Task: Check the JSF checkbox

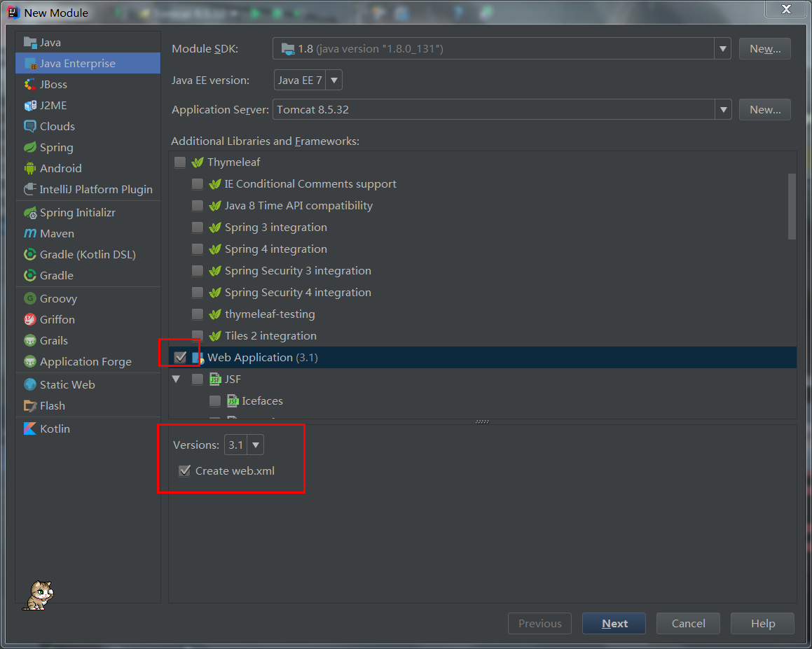Action: 198,379
